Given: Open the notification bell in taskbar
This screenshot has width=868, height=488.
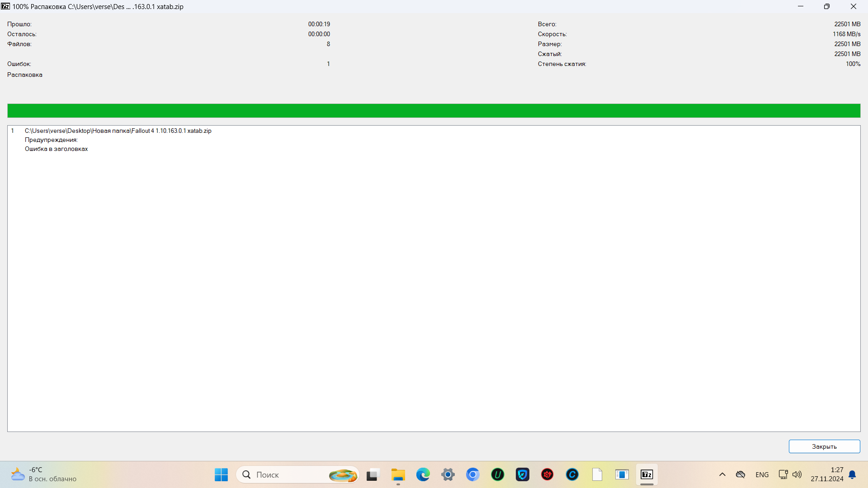Looking at the screenshot, I should click(x=852, y=474).
